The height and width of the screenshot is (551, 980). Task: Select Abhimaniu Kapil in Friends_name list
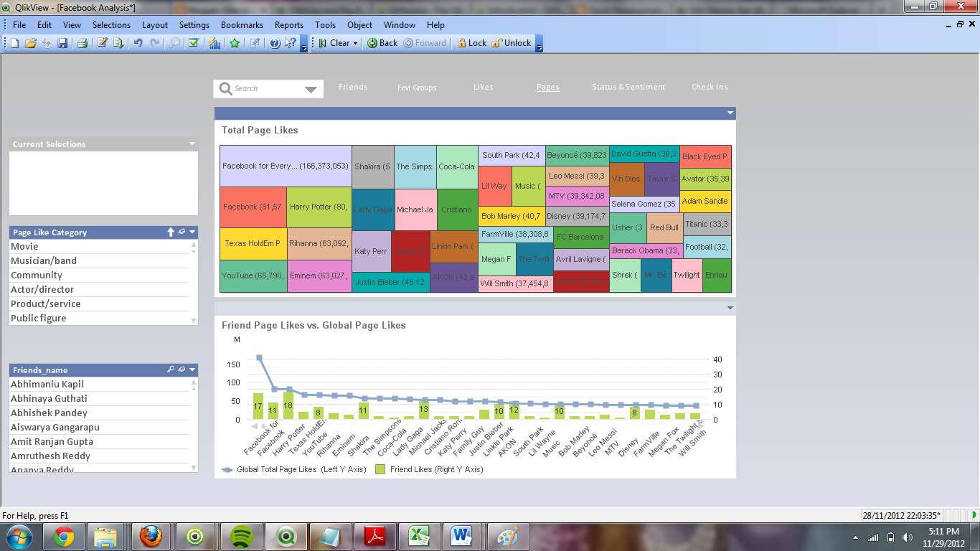(100, 384)
